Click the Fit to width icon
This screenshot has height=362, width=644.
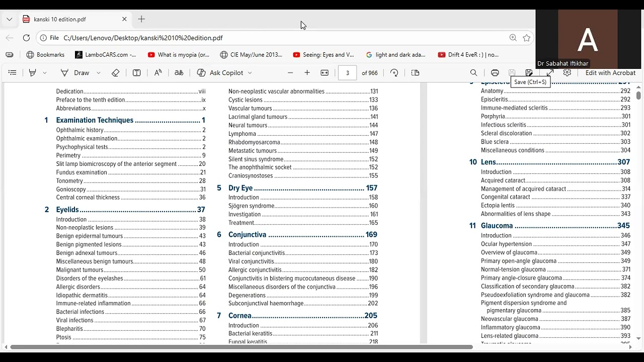[325, 73]
